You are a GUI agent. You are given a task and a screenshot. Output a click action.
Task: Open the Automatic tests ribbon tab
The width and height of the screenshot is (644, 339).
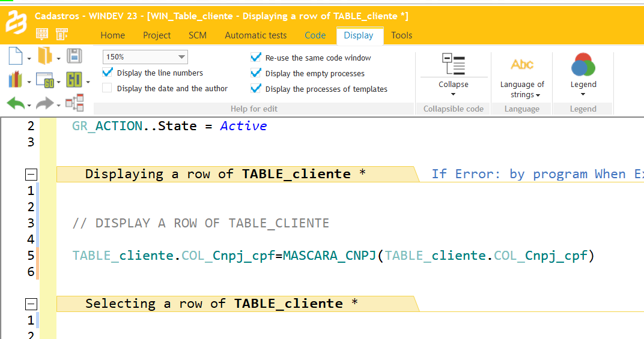click(255, 35)
